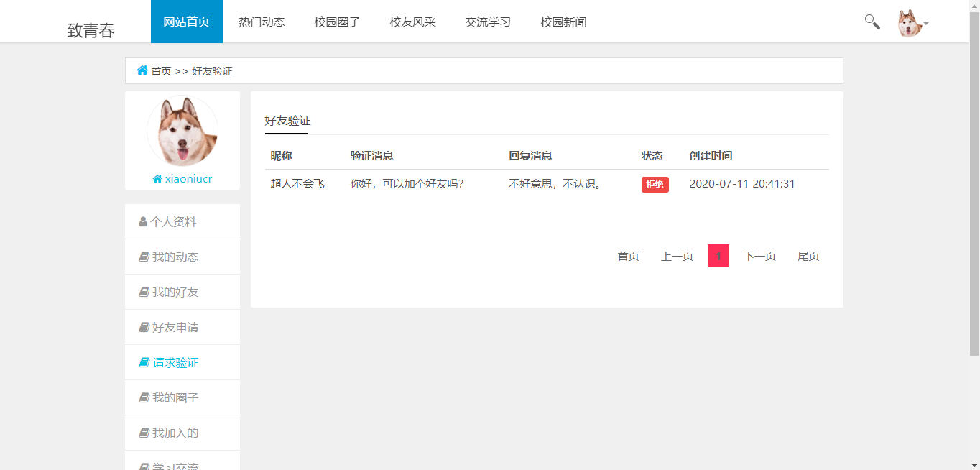Click 昵称 column header

[281, 156]
